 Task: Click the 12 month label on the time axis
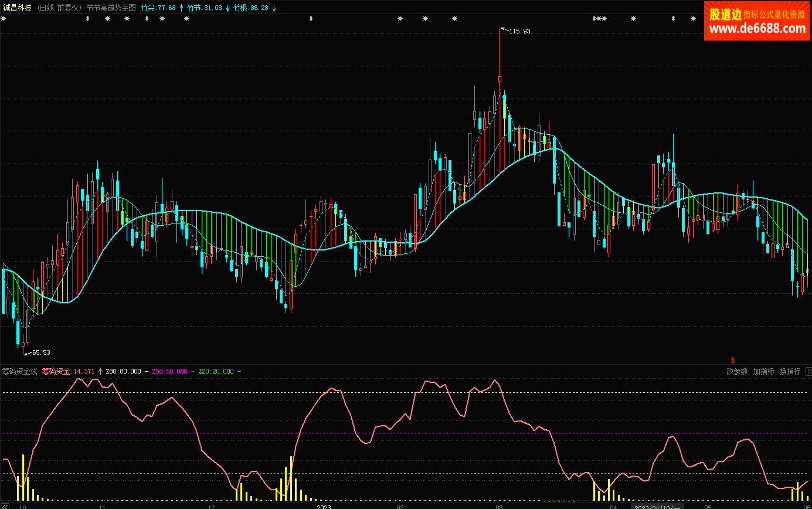(x=212, y=506)
